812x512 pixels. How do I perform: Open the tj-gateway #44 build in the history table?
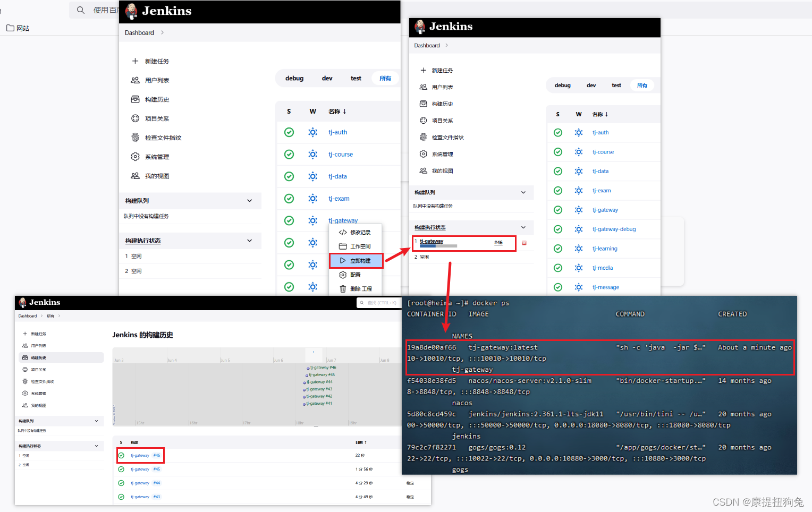pos(146,483)
